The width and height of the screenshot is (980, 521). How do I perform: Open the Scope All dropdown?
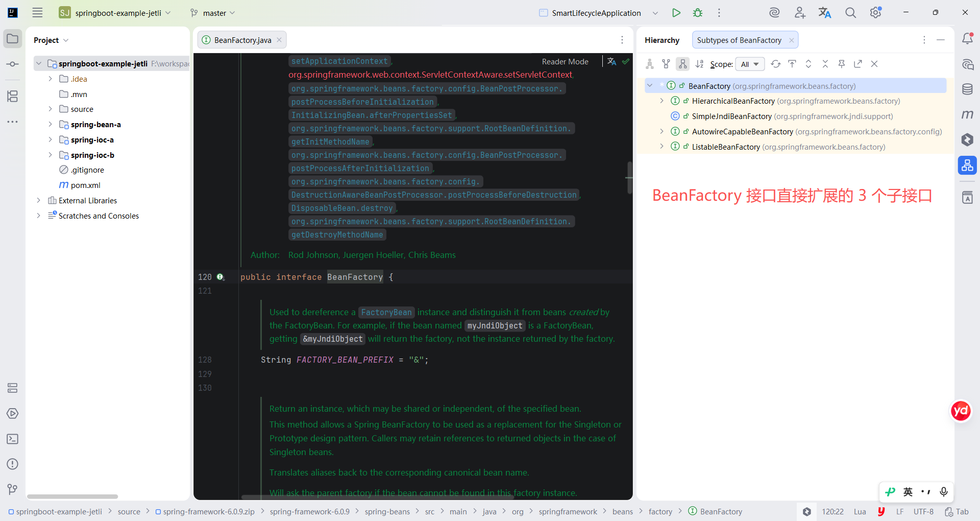click(x=750, y=64)
